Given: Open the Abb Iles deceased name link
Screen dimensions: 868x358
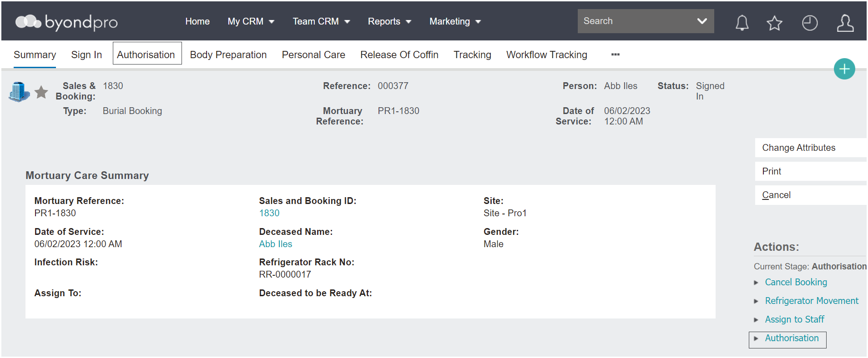Looking at the screenshot, I should click(276, 244).
